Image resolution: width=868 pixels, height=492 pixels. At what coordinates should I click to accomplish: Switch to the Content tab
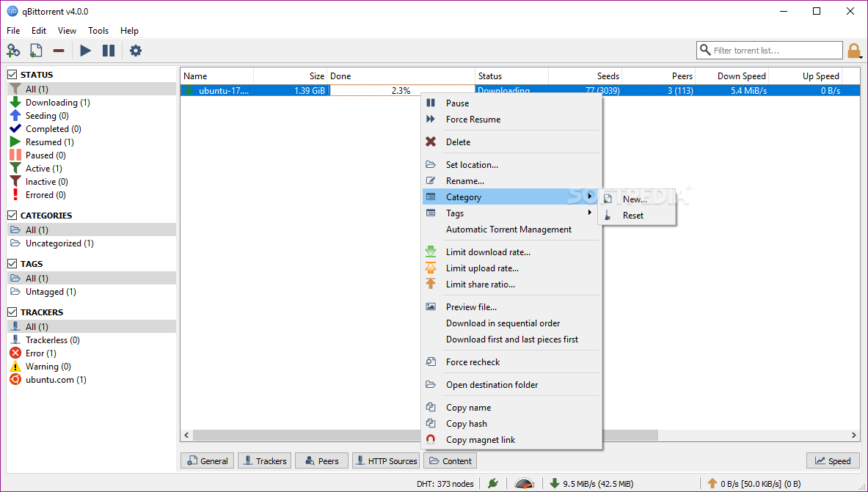[450, 460]
